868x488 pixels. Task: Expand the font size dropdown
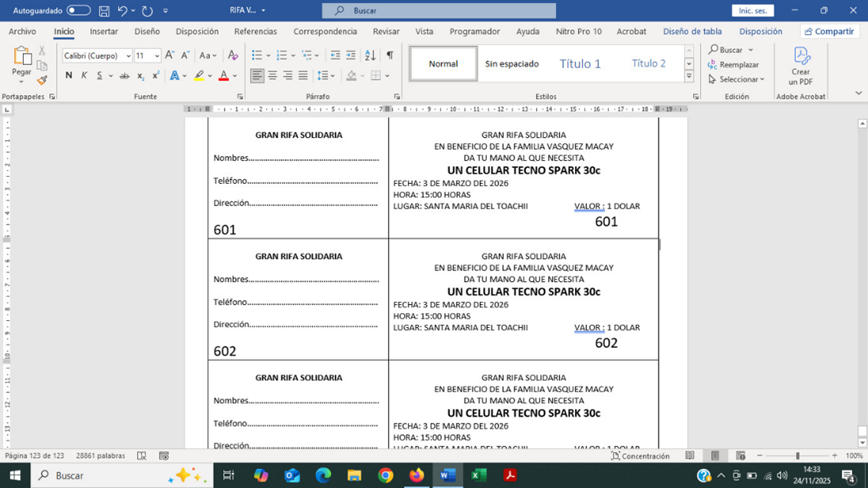157,56
